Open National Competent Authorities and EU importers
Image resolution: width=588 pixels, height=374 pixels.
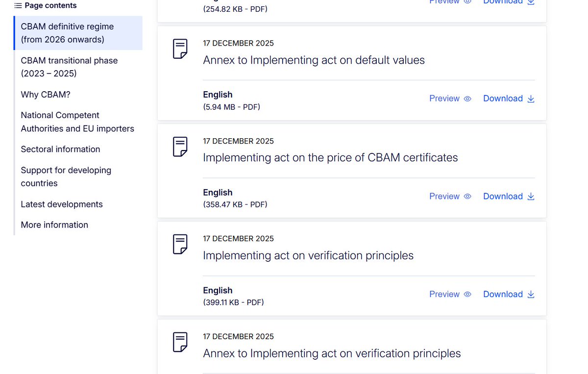(x=77, y=122)
